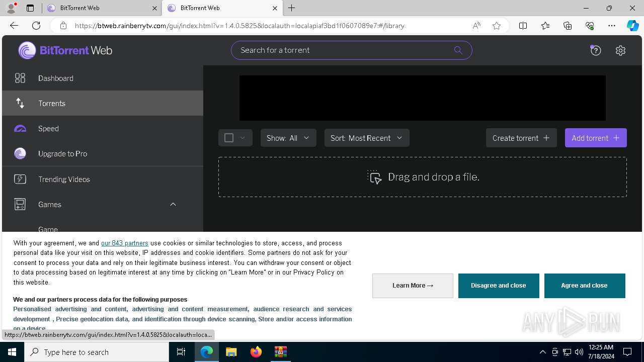Click the Dashboard grid icon
Image resolution: width=644 pixels, height=362 pixels.
(x=20, y=78)
